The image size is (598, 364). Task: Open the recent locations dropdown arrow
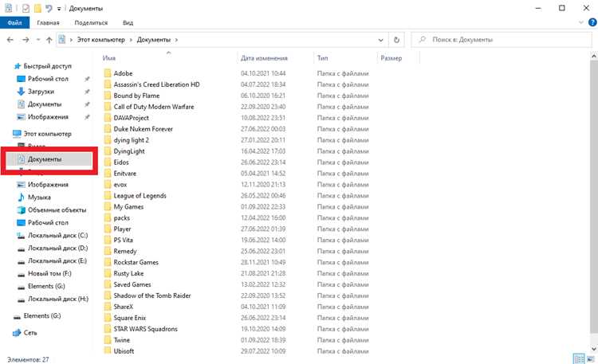37,40
